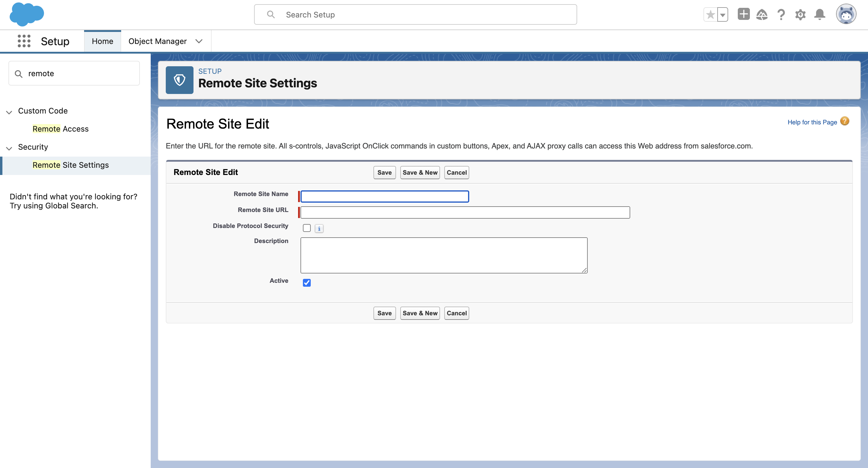Switch to the Home tab
Screen dimensions: 868x468
(x=102, y=41)
